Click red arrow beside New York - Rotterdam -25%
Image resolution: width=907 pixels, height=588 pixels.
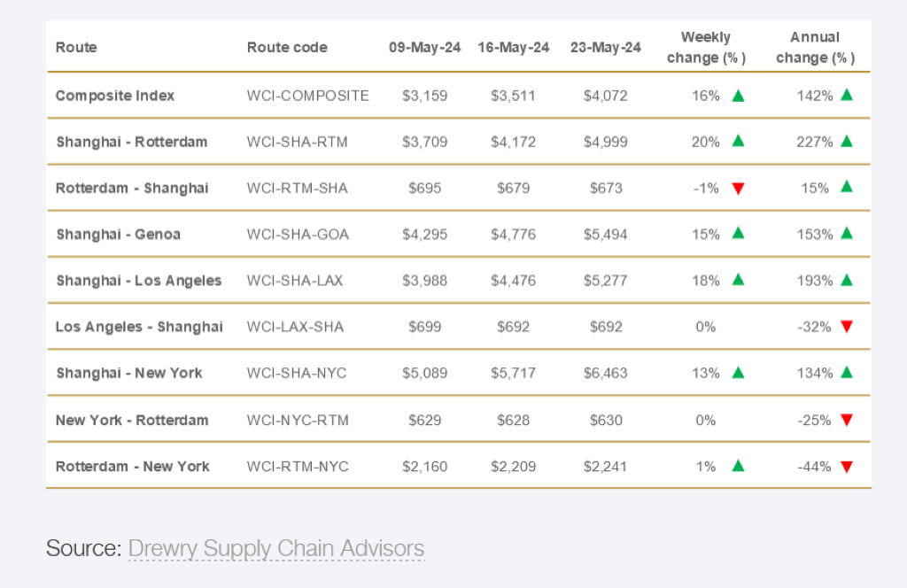click(x=847, y=420)
